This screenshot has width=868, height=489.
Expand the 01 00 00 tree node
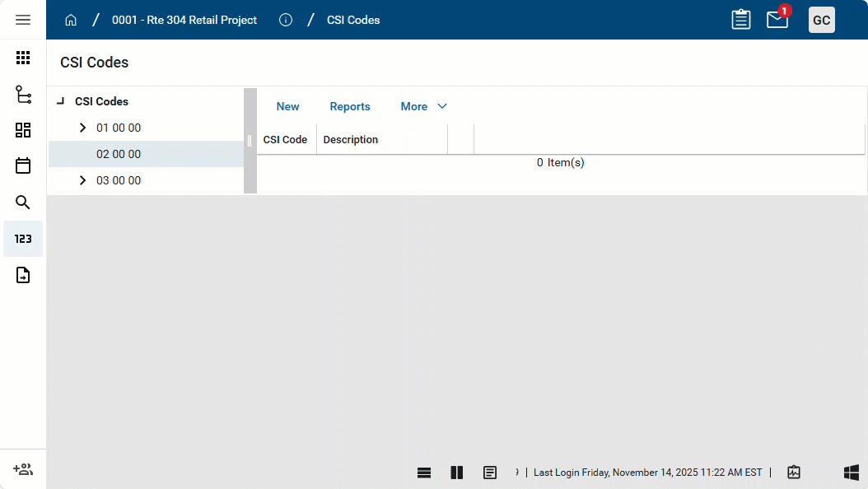point(82,128)
